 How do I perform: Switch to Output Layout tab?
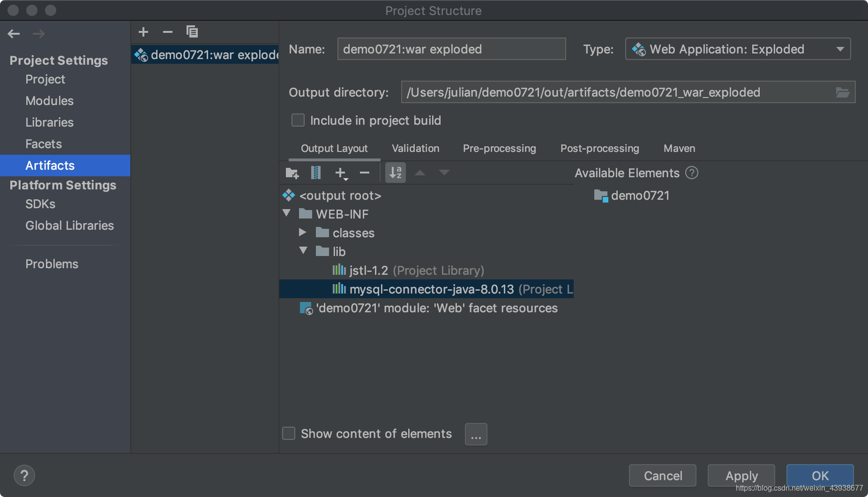[x=334, y=149]
